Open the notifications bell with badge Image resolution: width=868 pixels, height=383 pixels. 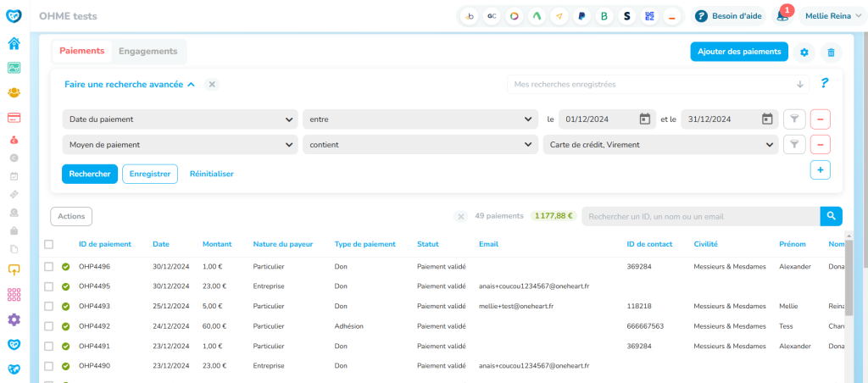783,16
